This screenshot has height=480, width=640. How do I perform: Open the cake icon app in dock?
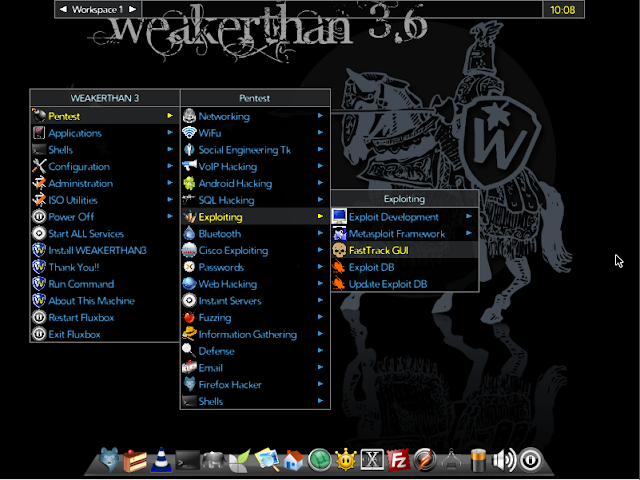(134, 461)
